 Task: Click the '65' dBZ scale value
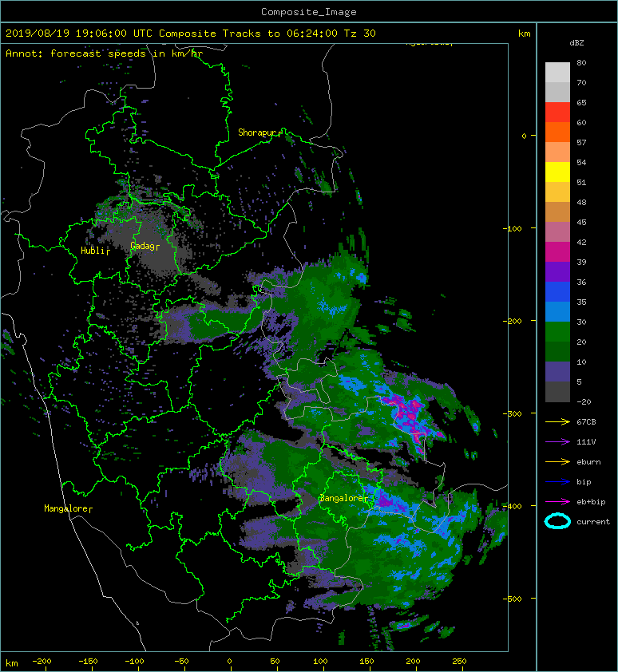581,102
